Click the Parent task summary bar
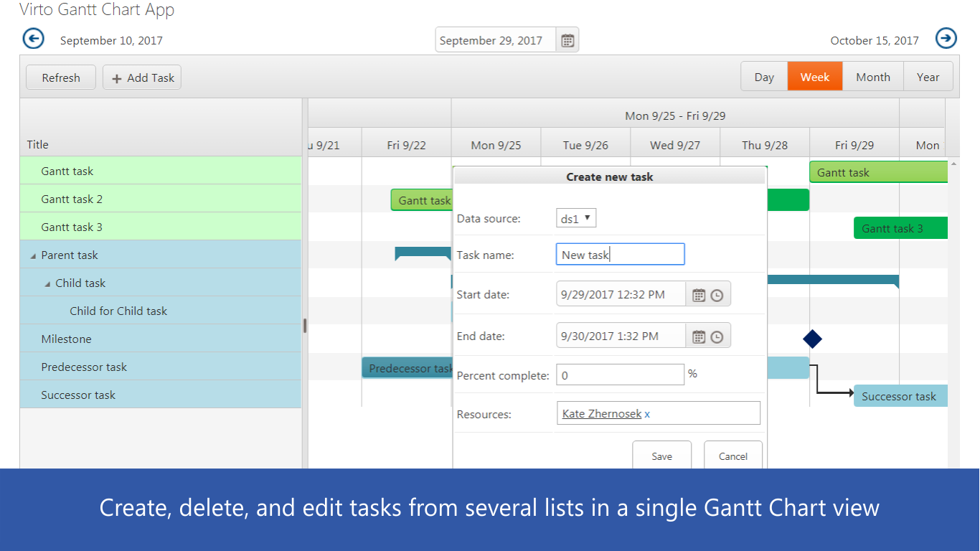Viewport: 980px width, 551px height. (x=423, y=252)
